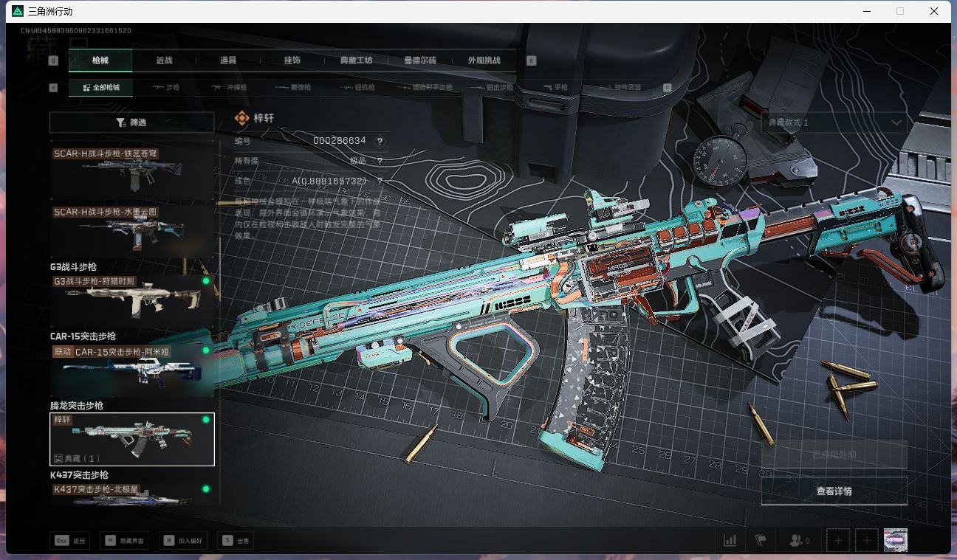The width and height of the screenshot is (957, 560).
Task: Select G3战斗步枪-狩猎时刻 skin thumbnail
Action: (131, 297)
